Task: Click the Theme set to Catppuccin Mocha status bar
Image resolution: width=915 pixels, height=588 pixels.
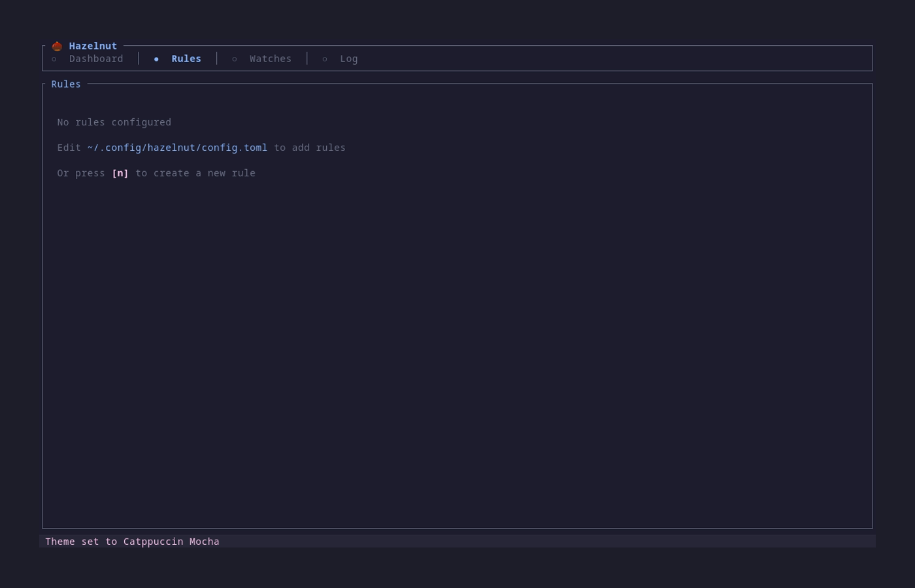Action: click(x=132, y=541)
